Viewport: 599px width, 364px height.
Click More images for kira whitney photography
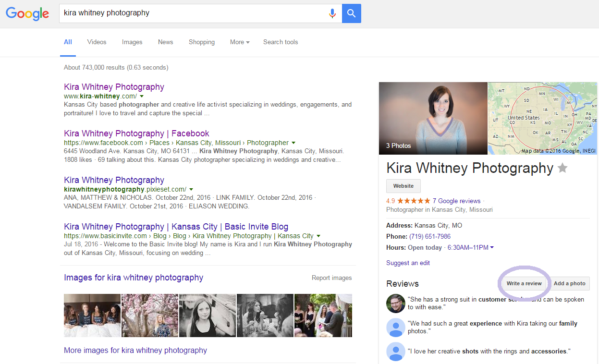(135, 351)
